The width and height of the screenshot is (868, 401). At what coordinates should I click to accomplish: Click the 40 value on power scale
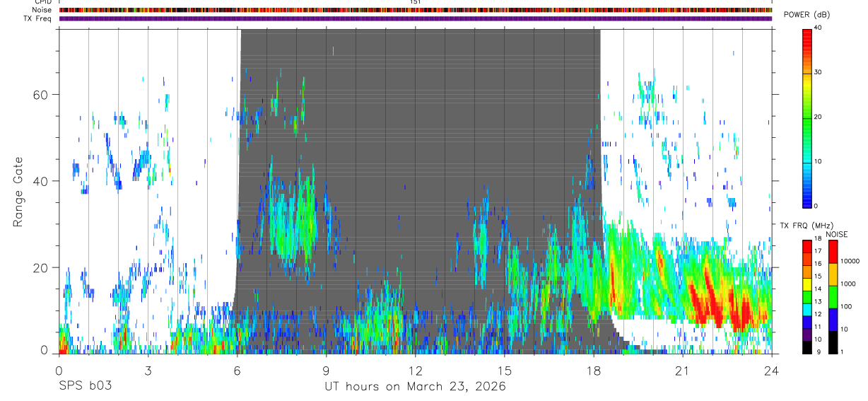click(x=818, y=28)
